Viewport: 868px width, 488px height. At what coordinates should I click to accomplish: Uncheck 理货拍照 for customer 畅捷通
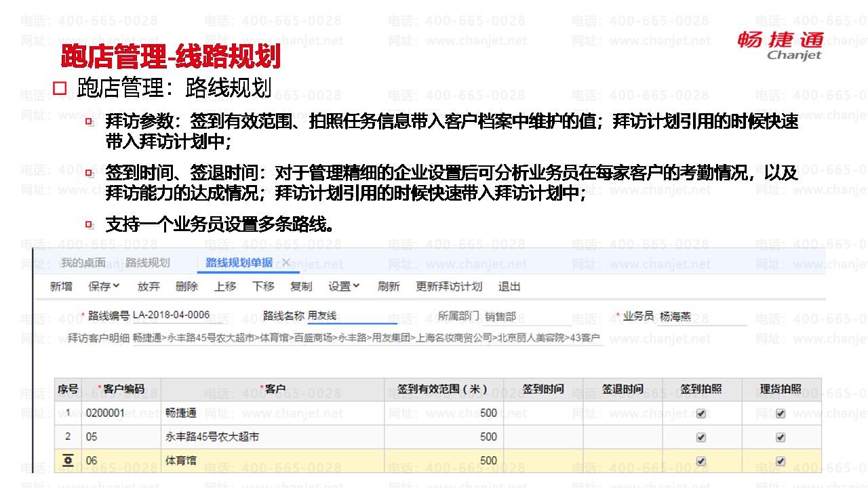coord(781,413)
